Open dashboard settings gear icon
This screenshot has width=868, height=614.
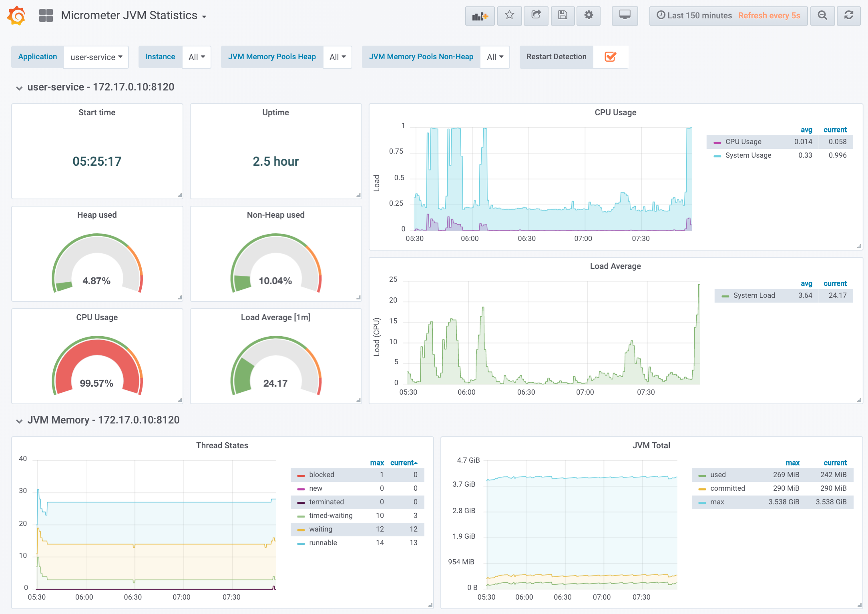589,16
